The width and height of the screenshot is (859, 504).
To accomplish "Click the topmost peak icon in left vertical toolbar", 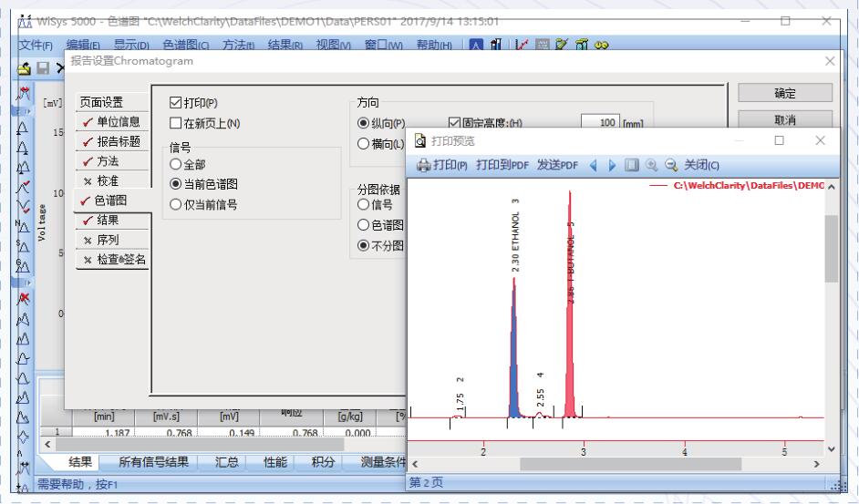I will [23, 94].
